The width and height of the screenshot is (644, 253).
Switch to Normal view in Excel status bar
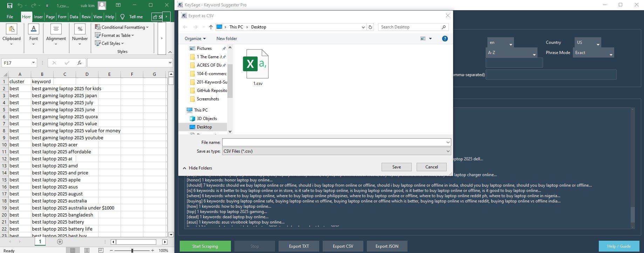coord(73,250)
